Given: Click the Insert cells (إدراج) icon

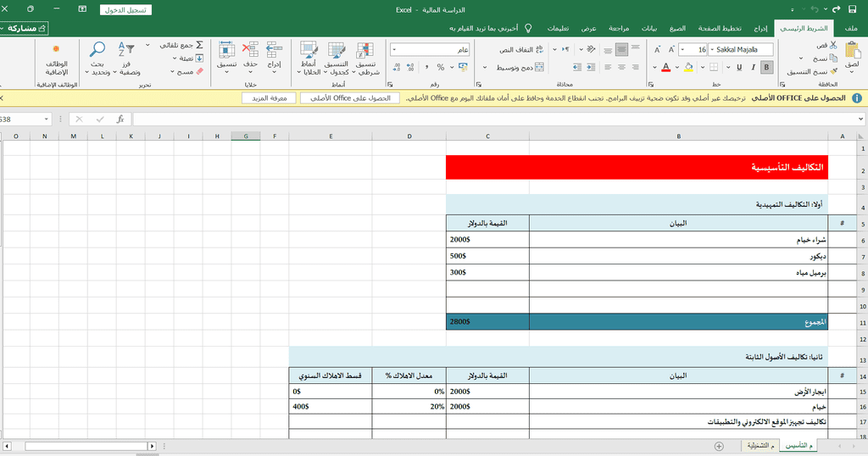Looking at the screenshot, I should point(274,51).
